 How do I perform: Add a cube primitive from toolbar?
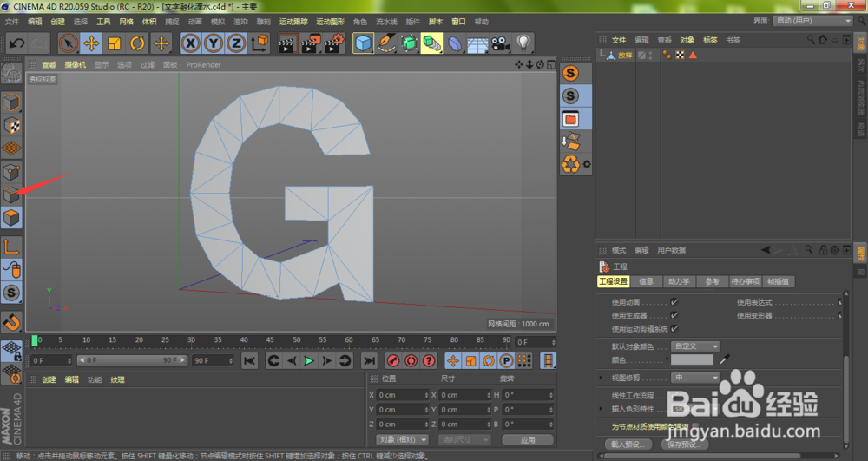tap(363, 43)
